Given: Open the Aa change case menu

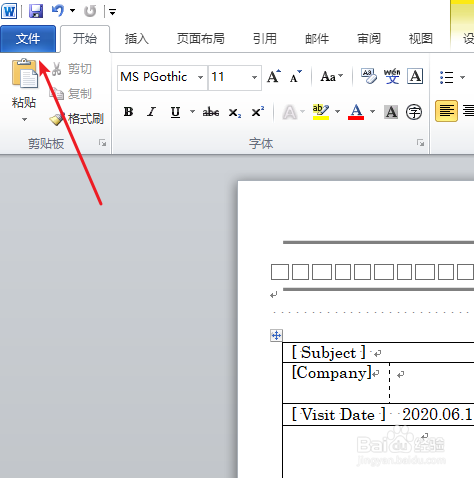Looking at the screenshot, I should 332,77.
